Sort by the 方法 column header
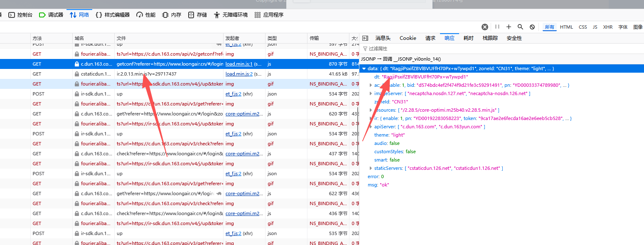 [52, 38]
